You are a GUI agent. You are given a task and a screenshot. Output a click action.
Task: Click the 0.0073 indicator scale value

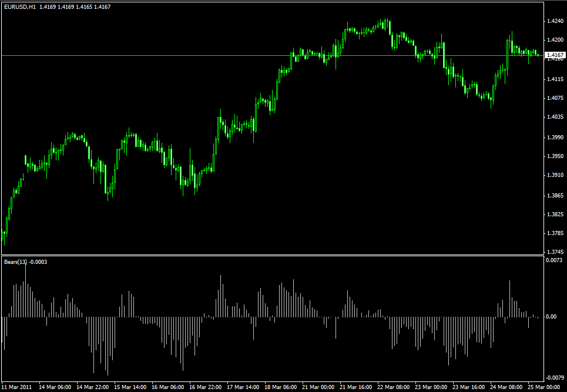554,260
